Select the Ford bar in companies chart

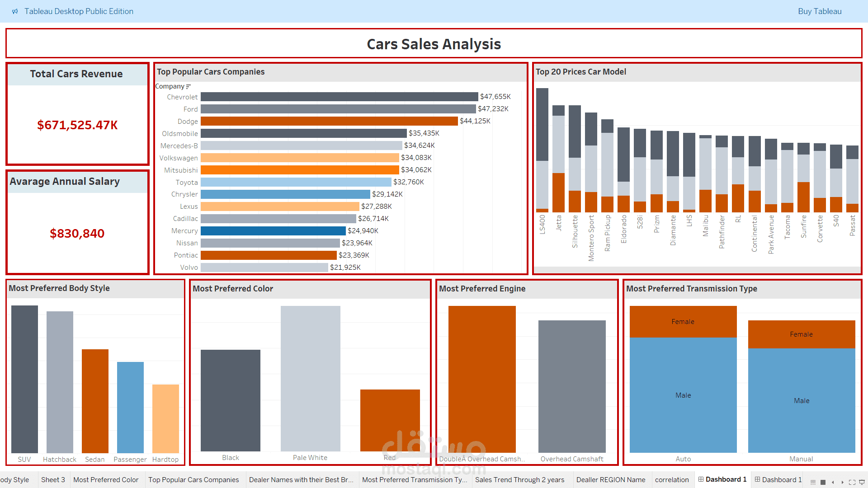point(338,109)
